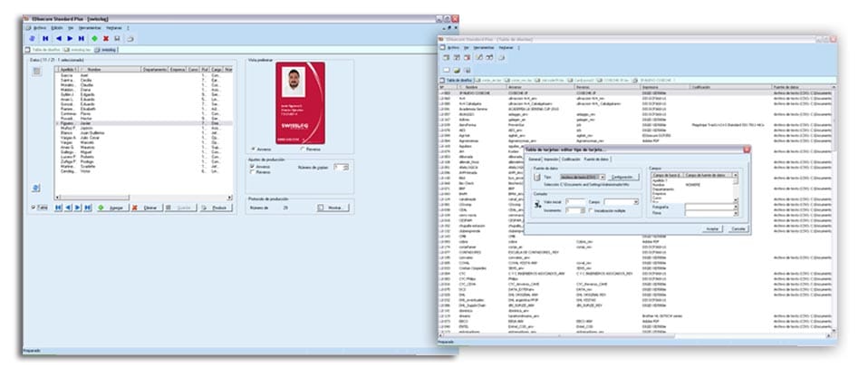Go to first record in top toolbar
The image size is (868, 378).
[45, 38]
